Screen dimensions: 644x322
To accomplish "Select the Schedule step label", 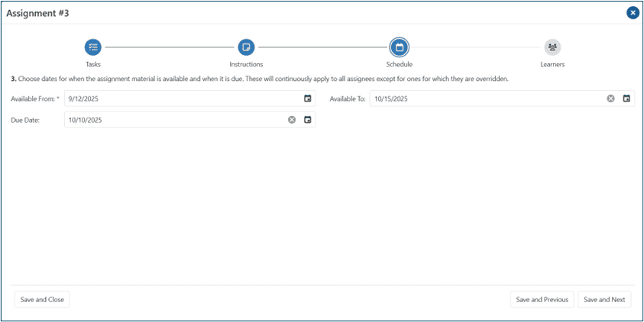I will click(x=399, y=64).
